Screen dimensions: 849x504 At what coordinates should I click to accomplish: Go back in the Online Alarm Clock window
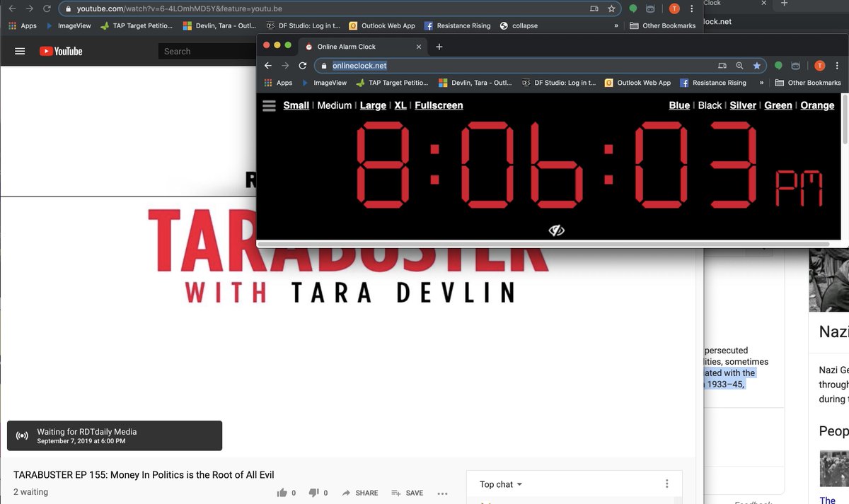267,66
